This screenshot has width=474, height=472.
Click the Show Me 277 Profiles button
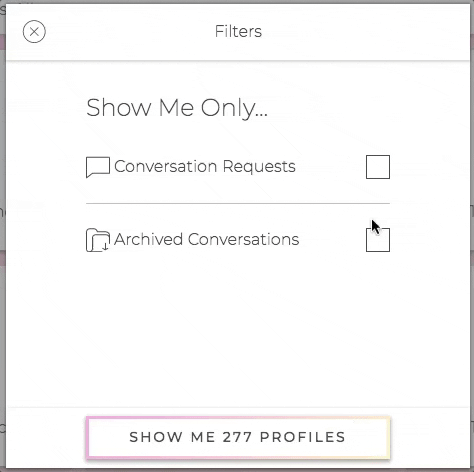[238, 437]
